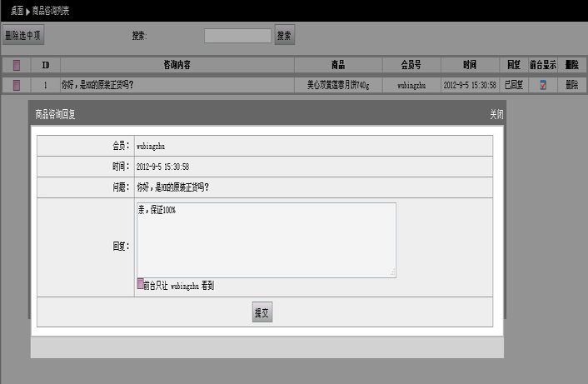Click the 前台显示 icon in row 1

click(543, 85)
